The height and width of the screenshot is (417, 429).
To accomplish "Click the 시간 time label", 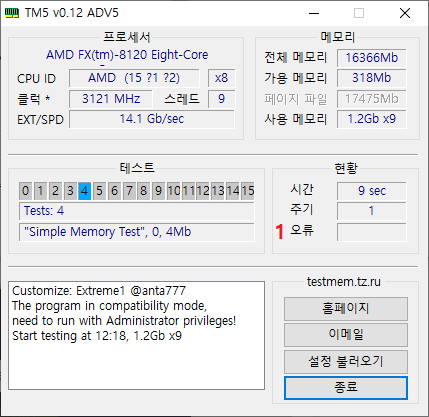I will click(302, 190).
